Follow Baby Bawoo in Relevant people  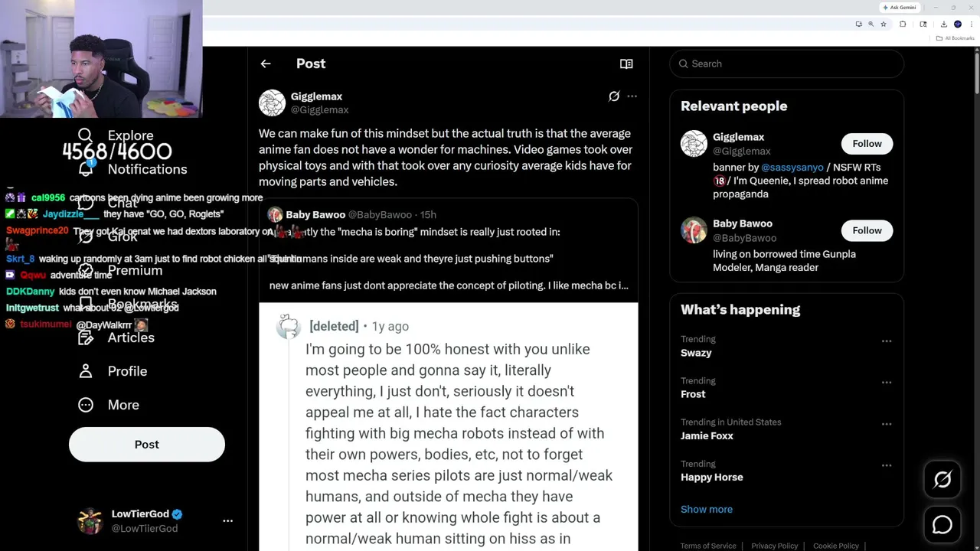pos(867,230)
